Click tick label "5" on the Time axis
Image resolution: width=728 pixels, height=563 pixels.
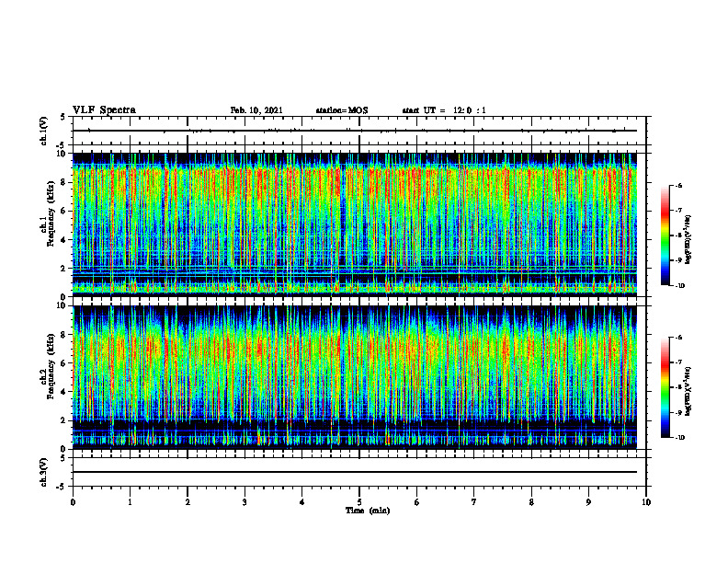[x=359, y=502]
